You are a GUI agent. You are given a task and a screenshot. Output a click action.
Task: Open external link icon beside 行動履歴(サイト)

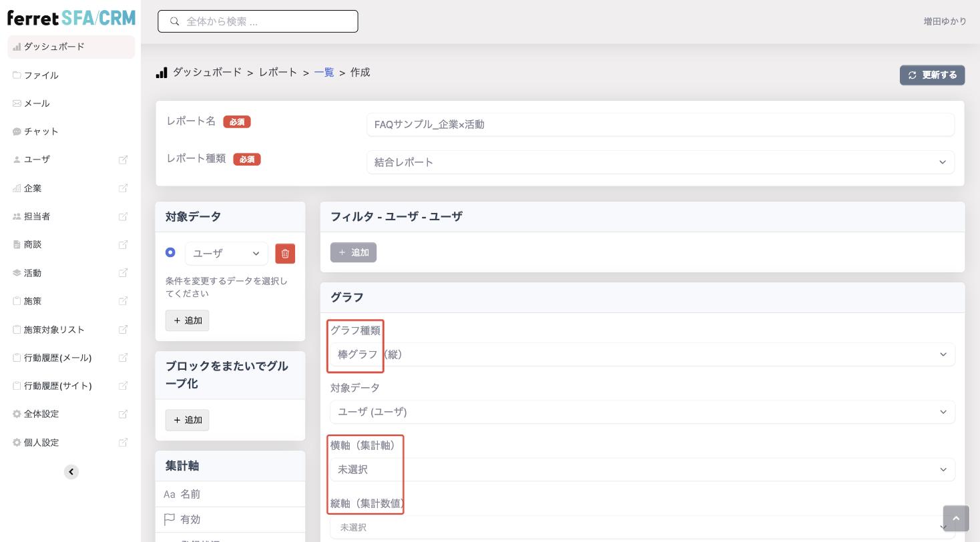pyautogui.click(x=123, y=385)
